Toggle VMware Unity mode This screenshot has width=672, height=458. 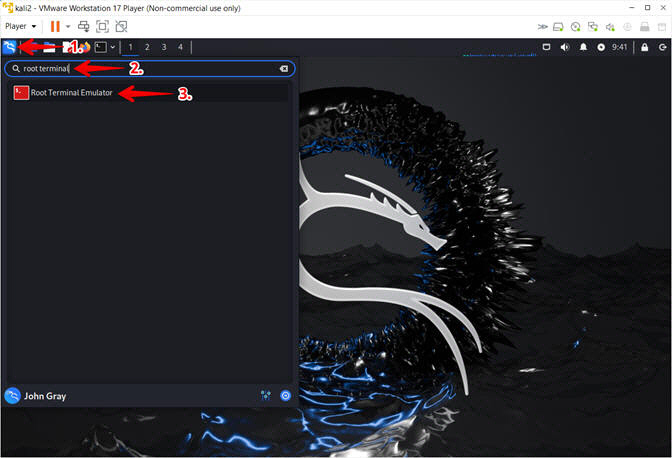[x=121, y=27]
